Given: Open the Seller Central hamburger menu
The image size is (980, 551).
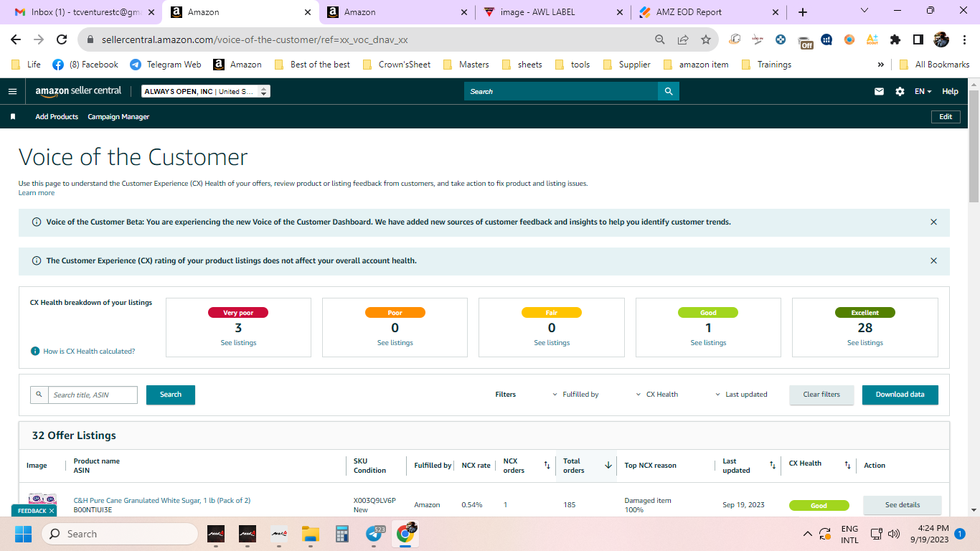Looking at the screenshot, I should click(x=12, y=92).
